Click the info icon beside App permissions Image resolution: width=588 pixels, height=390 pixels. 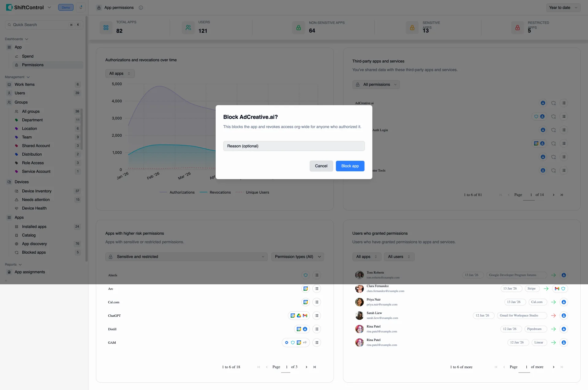(x=141, y=8)
